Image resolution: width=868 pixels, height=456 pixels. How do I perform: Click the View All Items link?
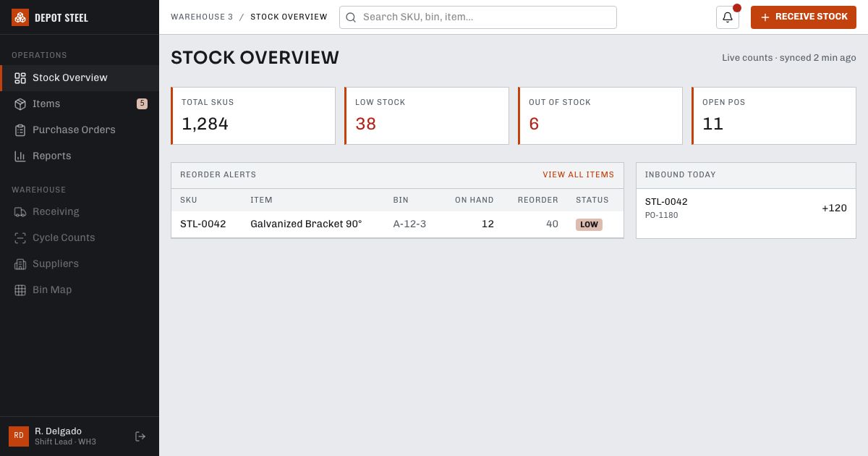pyautogui.click(x=578, y=175)
